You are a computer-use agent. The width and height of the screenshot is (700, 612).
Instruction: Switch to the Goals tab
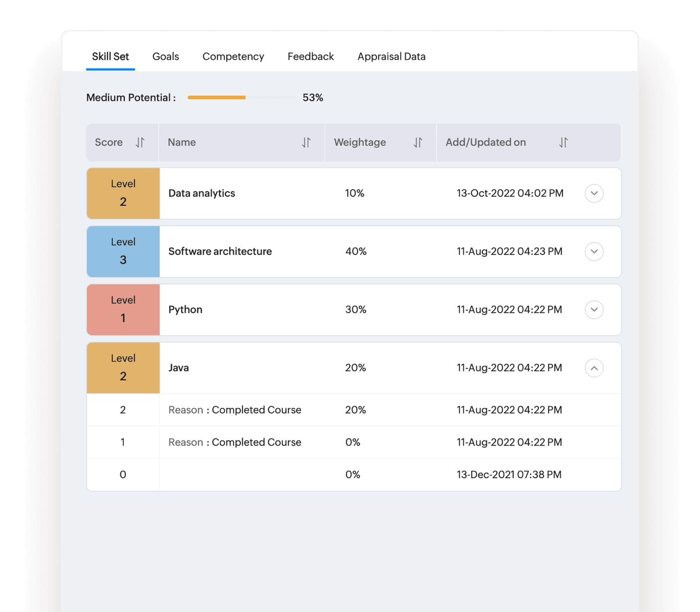tap(165, 56)
